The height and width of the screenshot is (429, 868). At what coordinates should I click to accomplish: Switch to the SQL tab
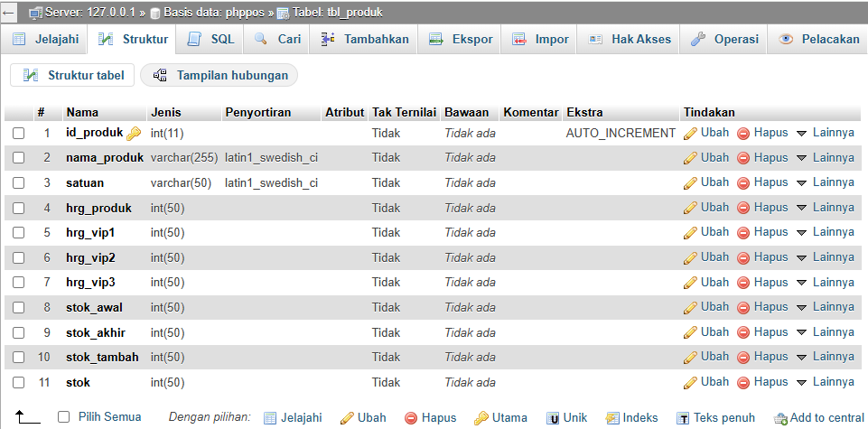tap(211, 40)
